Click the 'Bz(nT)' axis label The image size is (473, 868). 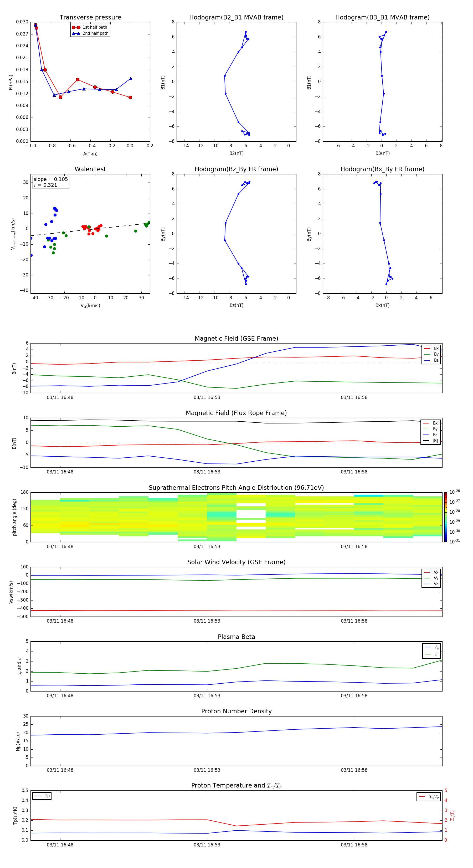pyautogui.click(x=236, y=305)
